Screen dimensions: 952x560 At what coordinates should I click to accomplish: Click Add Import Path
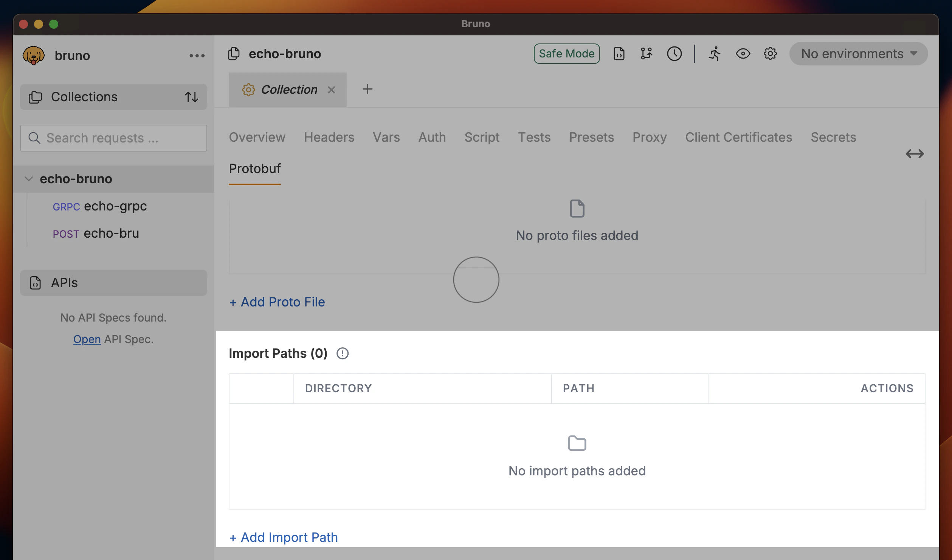283,537
